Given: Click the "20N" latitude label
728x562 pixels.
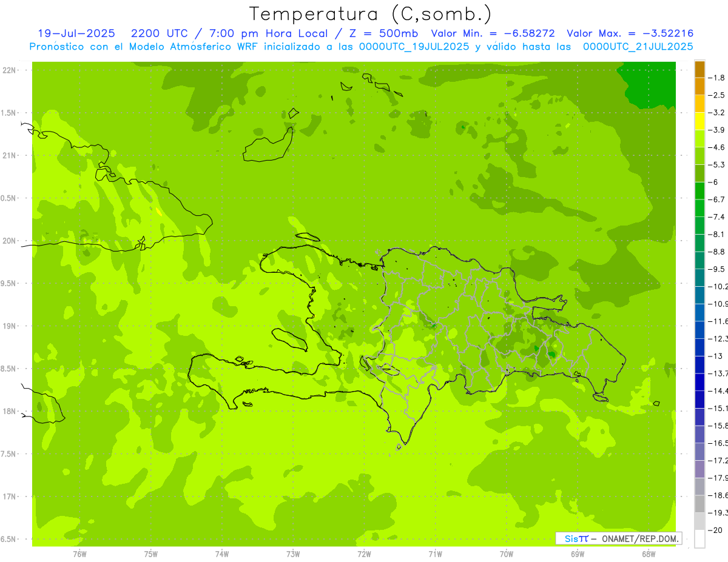Looking at the screenshot, I should (x=9, y=241).
